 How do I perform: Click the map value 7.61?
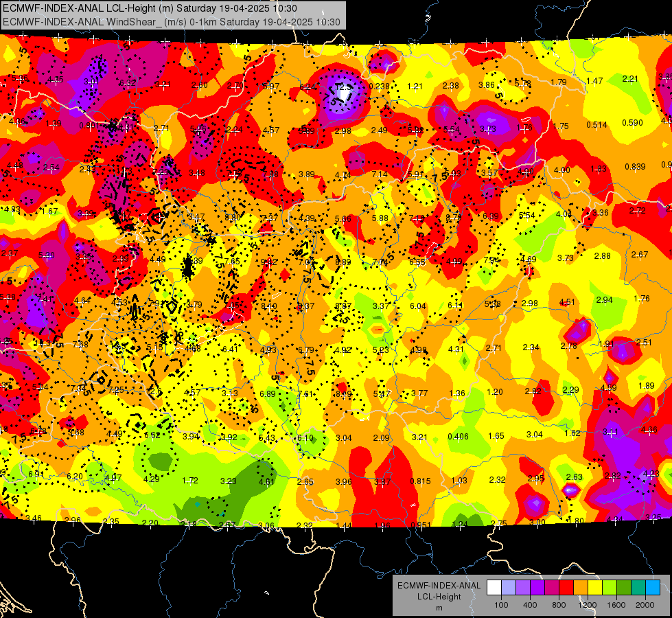tap(305, 394)
